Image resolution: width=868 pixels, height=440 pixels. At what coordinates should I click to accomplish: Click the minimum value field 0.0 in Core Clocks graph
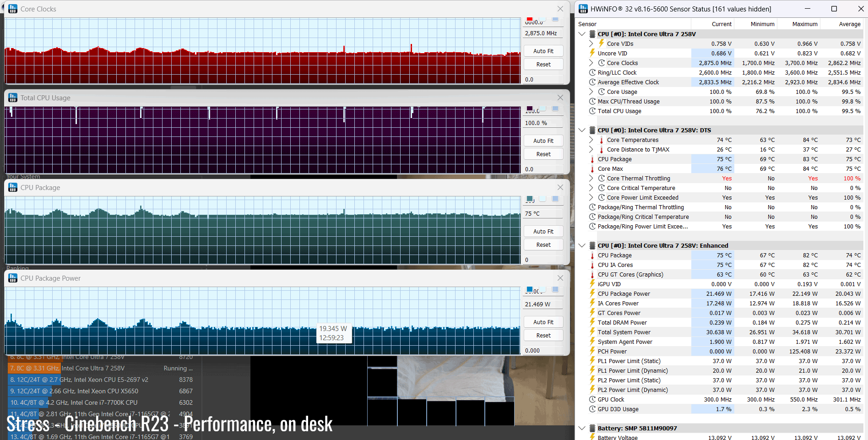tap(543, 79)
